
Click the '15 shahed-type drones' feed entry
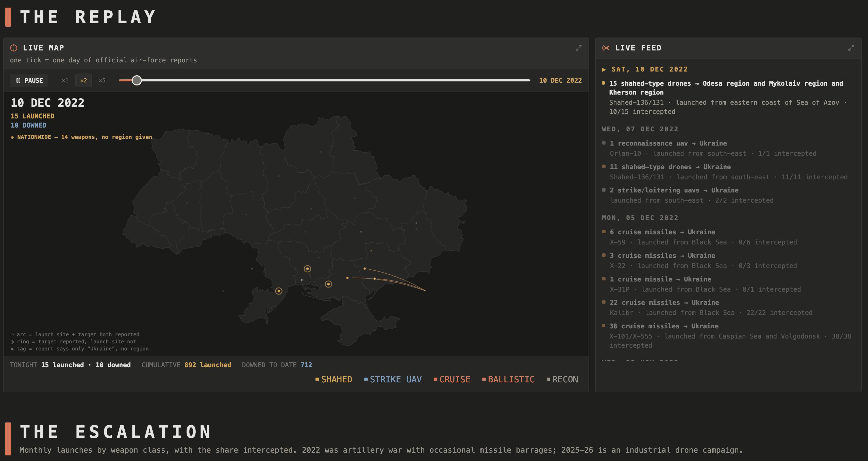[x=728, y=97]
